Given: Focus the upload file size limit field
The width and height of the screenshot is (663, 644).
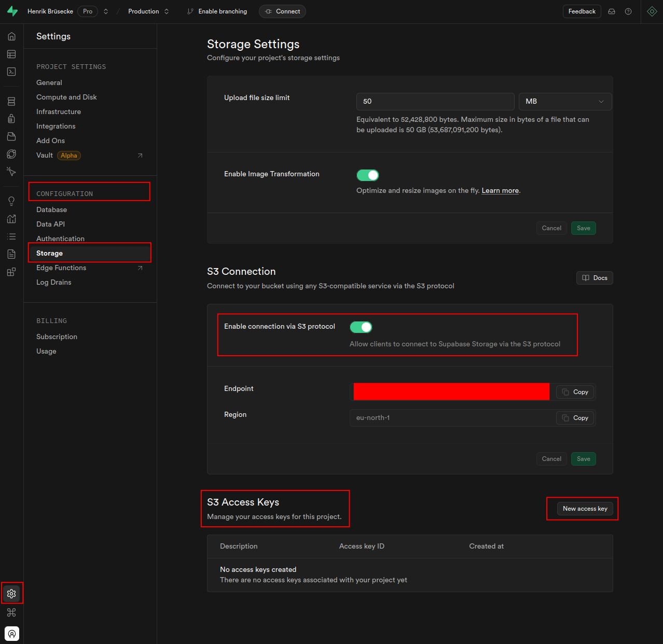Looking at the screenshot, I should (435, 102).
